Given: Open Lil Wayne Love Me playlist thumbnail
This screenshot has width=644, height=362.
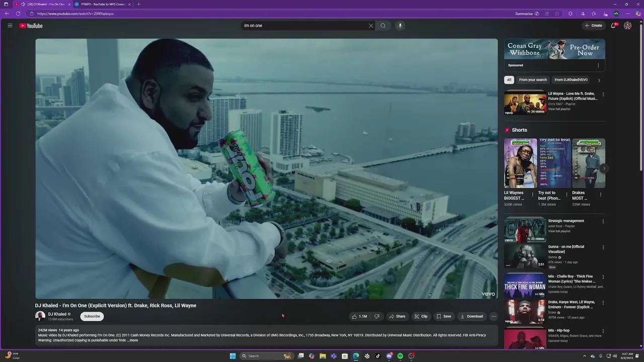Looking at the screenshot, I should 525,103.
